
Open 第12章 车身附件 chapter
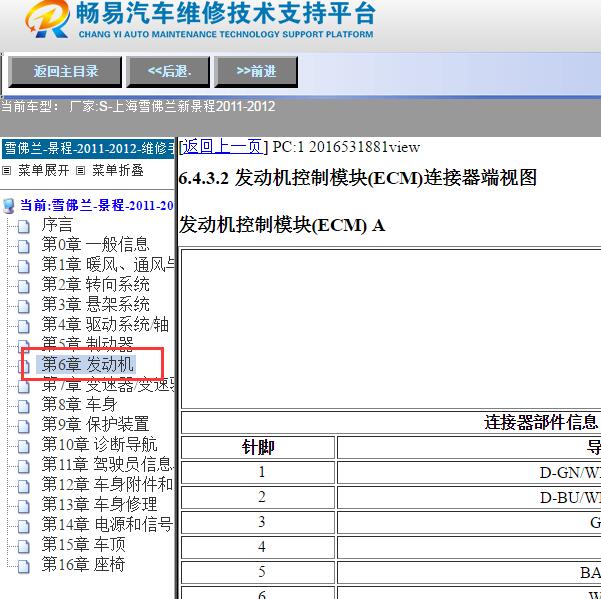pyautogui.click(x=108, y=484)
